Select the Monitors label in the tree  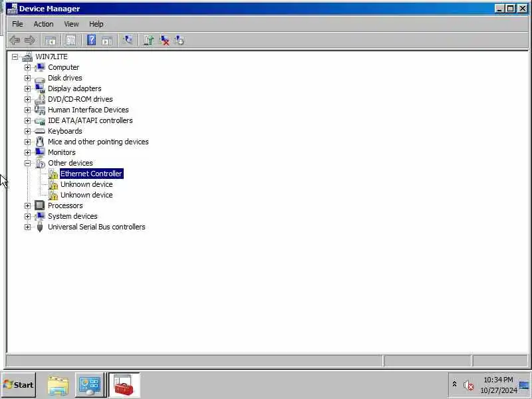61,152
